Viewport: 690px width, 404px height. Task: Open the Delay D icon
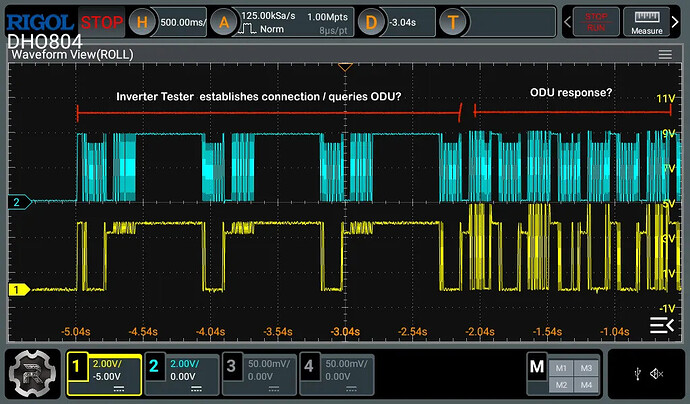(371, 22)
